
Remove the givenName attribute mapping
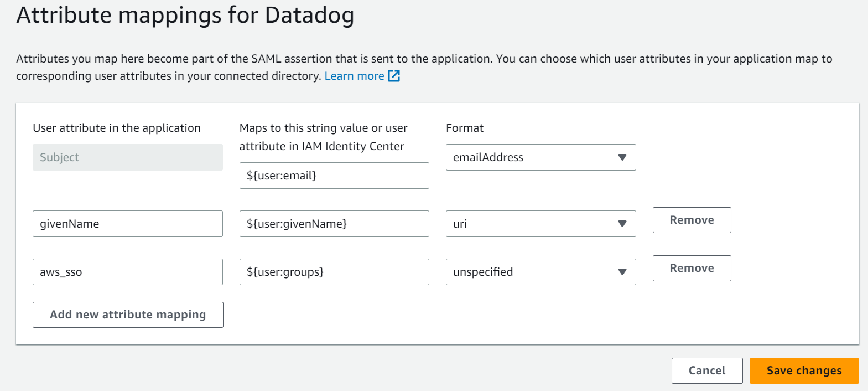point(692,220)
